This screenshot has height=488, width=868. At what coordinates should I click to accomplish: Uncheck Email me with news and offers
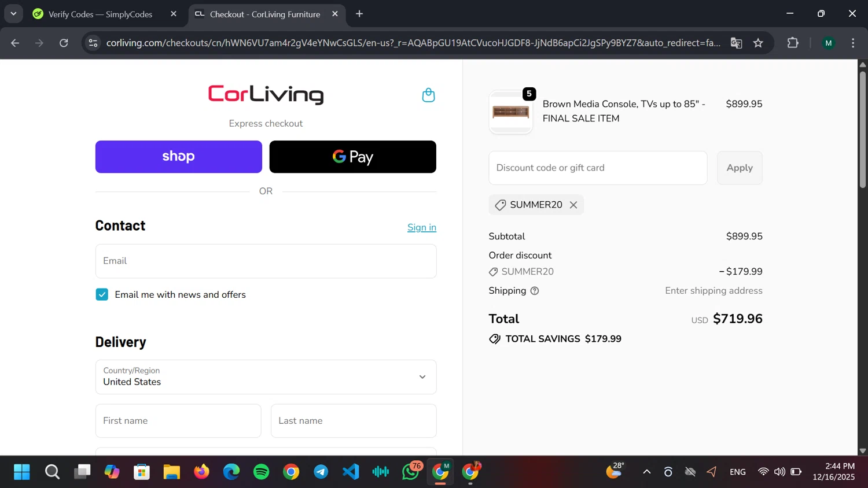coord(102,294)
